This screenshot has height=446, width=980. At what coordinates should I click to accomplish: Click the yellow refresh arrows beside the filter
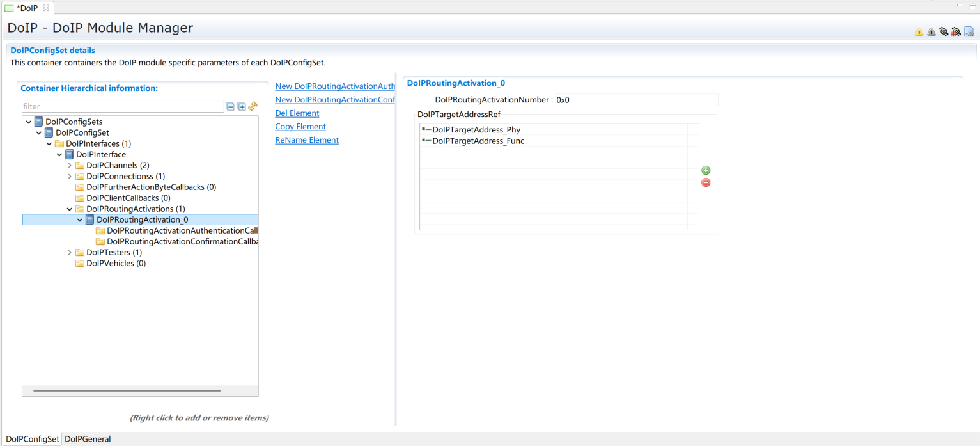[253, 106]
